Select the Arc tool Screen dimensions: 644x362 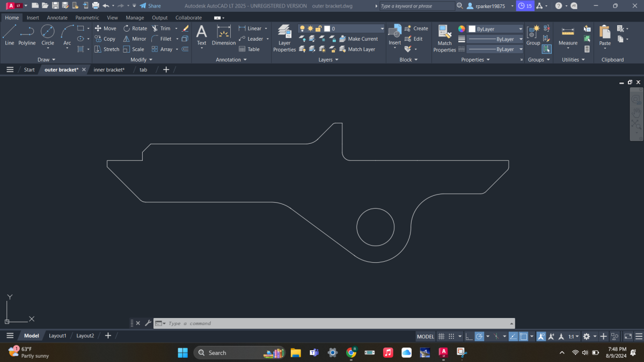pos(67,35)
